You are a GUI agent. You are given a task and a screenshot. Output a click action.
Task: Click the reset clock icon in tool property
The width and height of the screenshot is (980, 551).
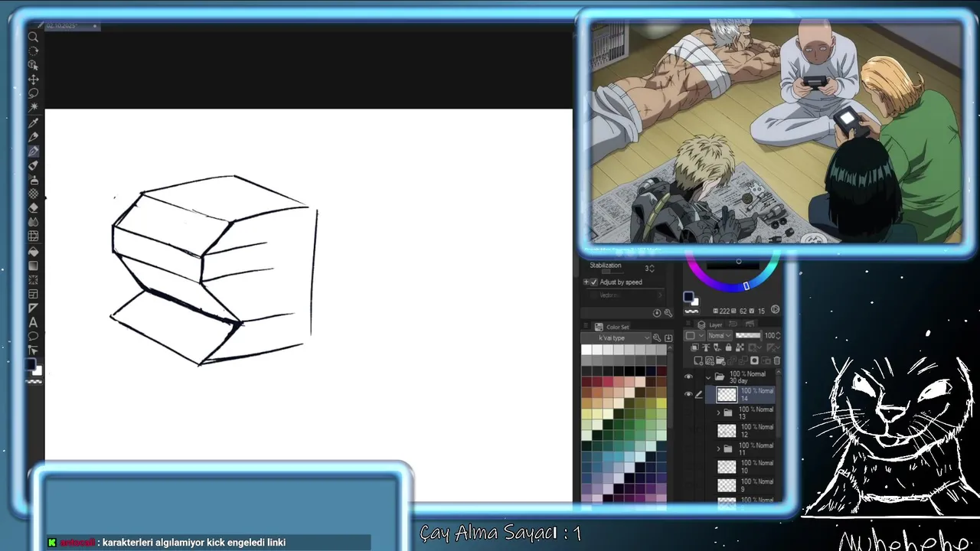tap(657, 312)
